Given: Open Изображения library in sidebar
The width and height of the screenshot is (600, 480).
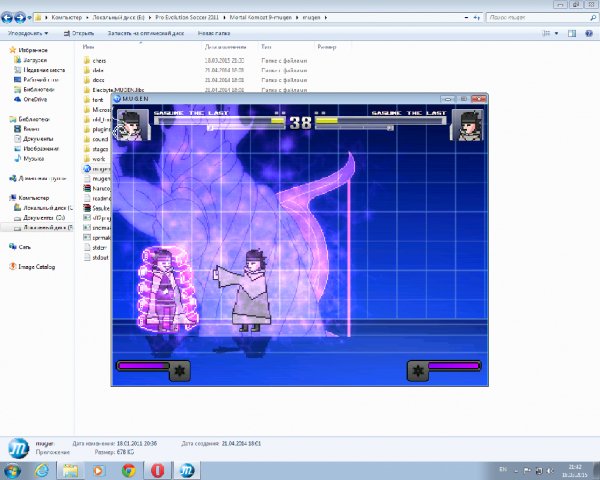Looking at the screenshot, I should [41, 149].
